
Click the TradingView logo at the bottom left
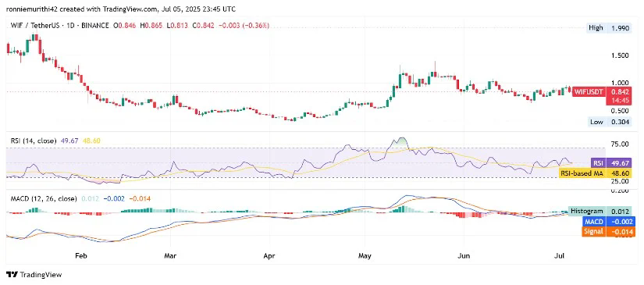point(34,274)
